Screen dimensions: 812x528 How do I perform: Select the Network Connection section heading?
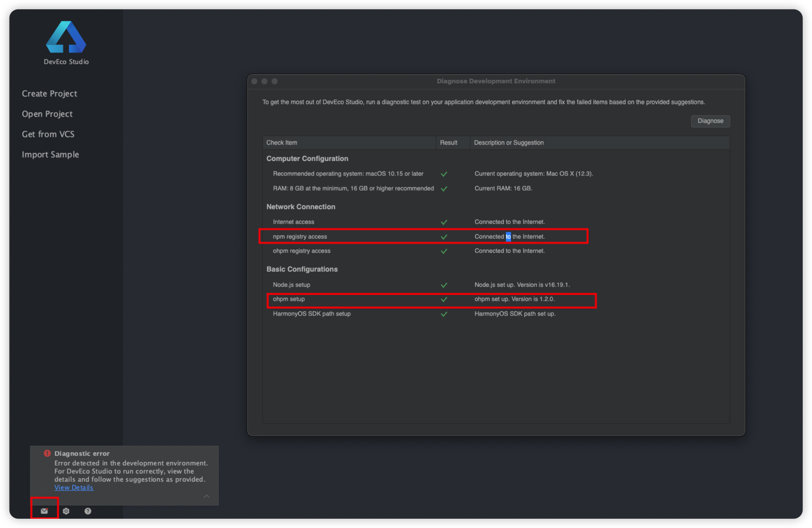[301, 207]
